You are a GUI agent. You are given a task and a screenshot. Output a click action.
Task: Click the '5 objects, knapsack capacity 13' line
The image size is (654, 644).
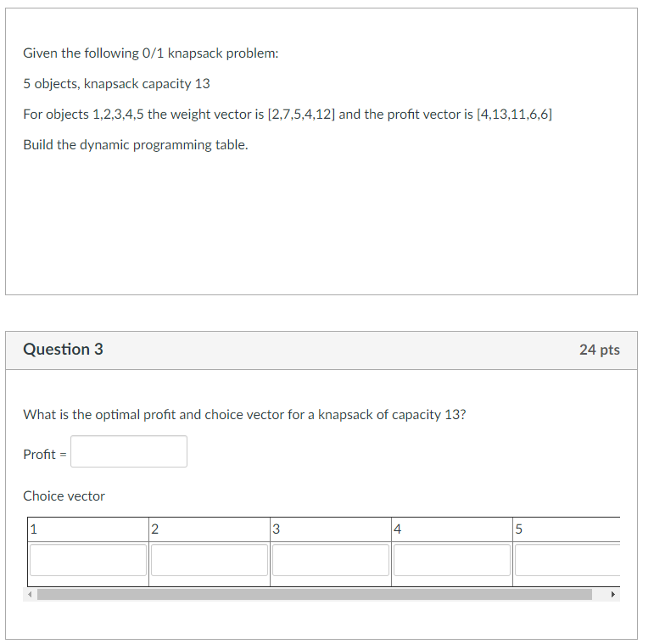[x=116, y=84]
